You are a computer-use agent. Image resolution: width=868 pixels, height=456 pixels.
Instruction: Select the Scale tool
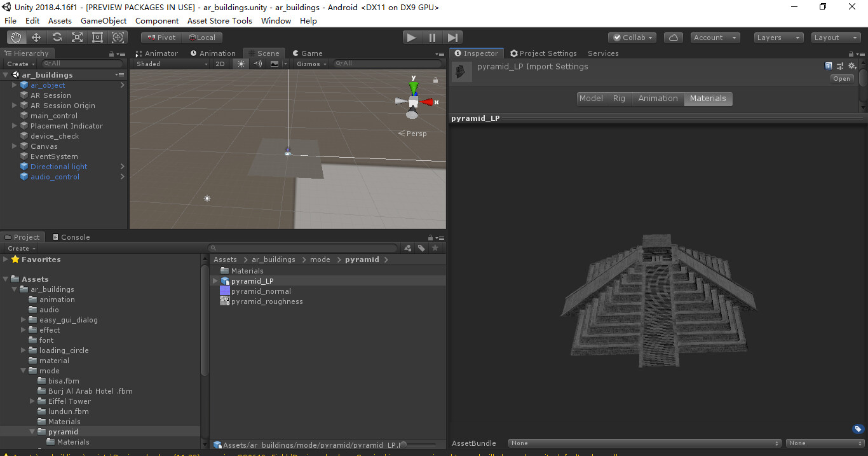pos(77,38)
